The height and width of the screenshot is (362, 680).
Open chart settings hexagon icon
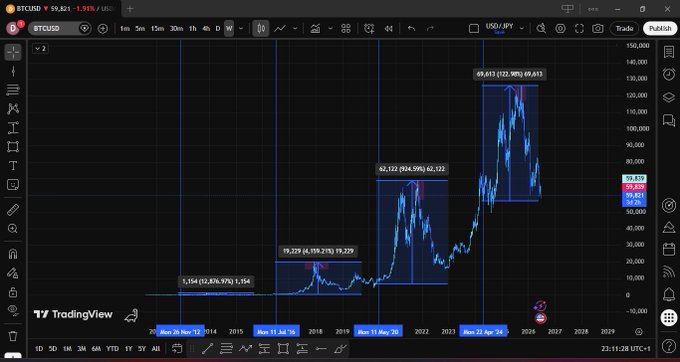(560, 29)
